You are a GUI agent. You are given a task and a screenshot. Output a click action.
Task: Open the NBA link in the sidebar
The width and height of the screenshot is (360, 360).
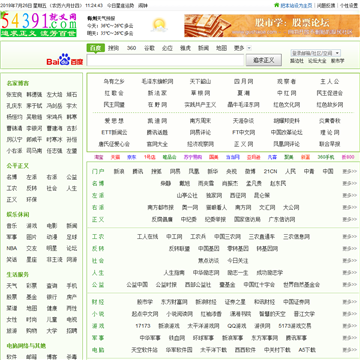[x=12, y=248]
